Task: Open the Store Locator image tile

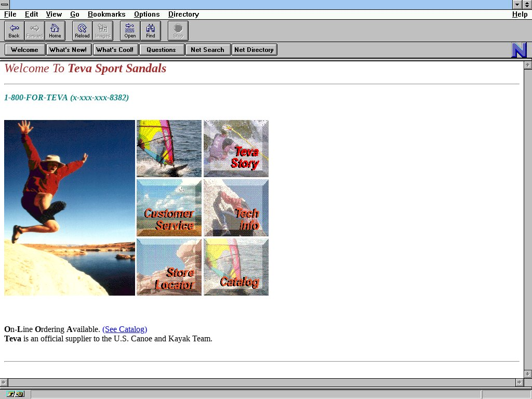Action: pyautogui.click(x=169, y=267)
